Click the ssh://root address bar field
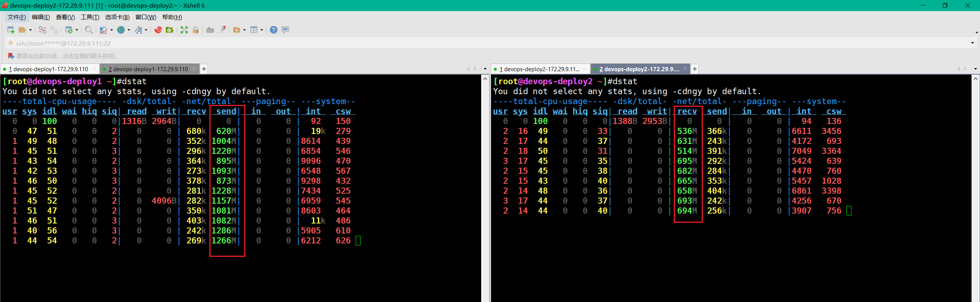Image resolution: width=980 pixels, height=302 pixels. tap(490, 43)
